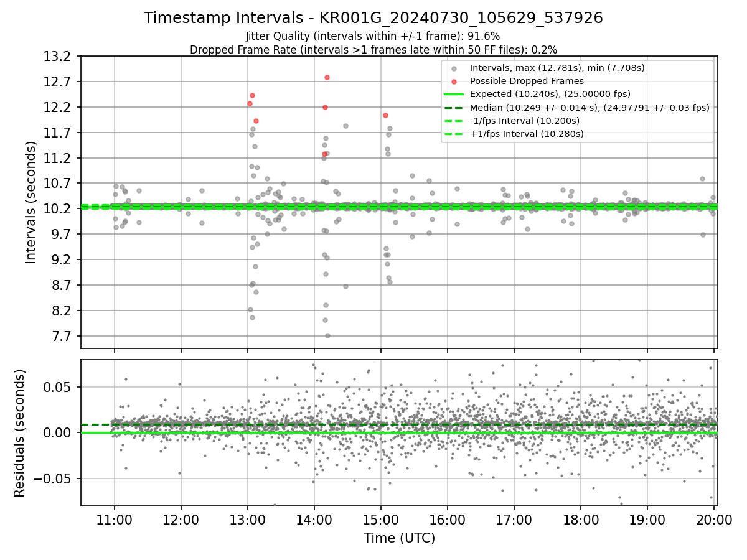
Task: Click the y-axis tick label "10.2"
Action: tap(57, 209)
